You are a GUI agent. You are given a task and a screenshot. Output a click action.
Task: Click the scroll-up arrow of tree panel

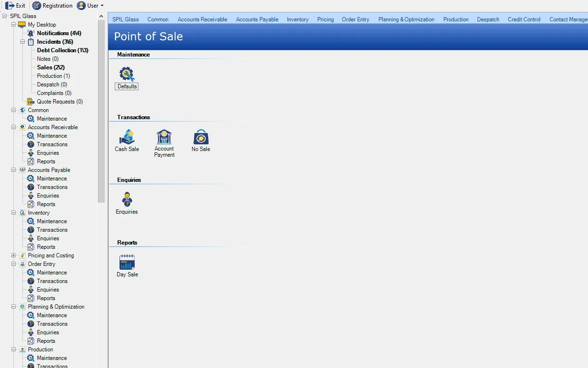point(101,16)
